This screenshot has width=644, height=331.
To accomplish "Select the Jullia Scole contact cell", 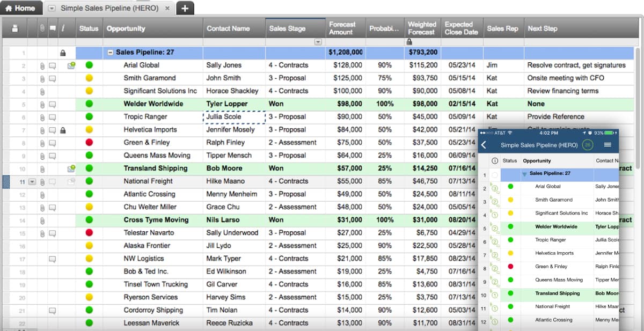I will coord(235,117).
